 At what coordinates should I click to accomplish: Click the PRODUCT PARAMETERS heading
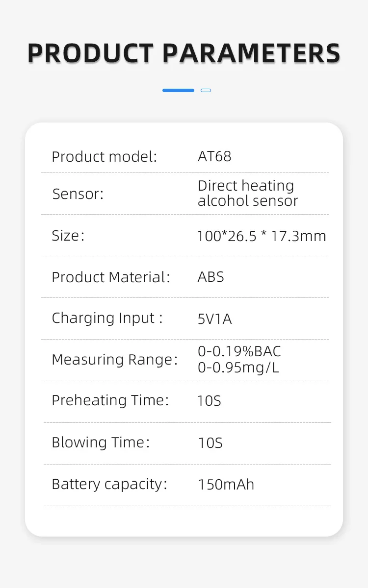click(184, 53)
